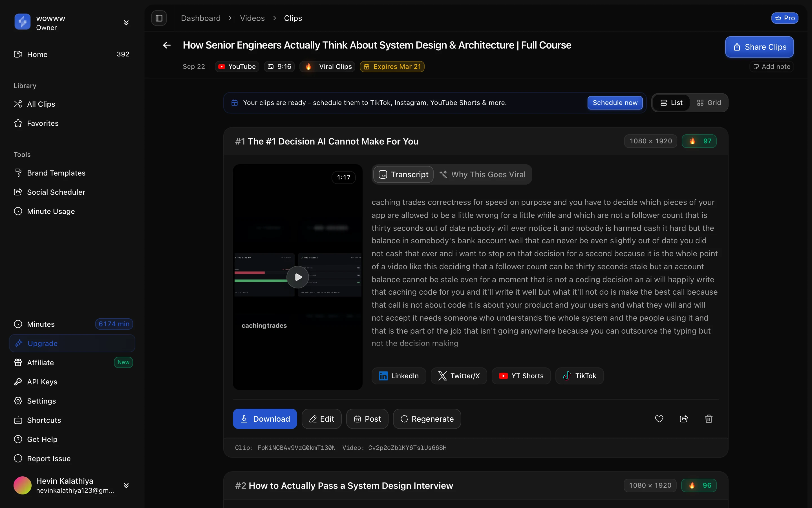Select the Why This Goes Viral tab
Image resolution: width=812 pixels, height=508 pixels.
pyautogui.click(x=482, y=174)
